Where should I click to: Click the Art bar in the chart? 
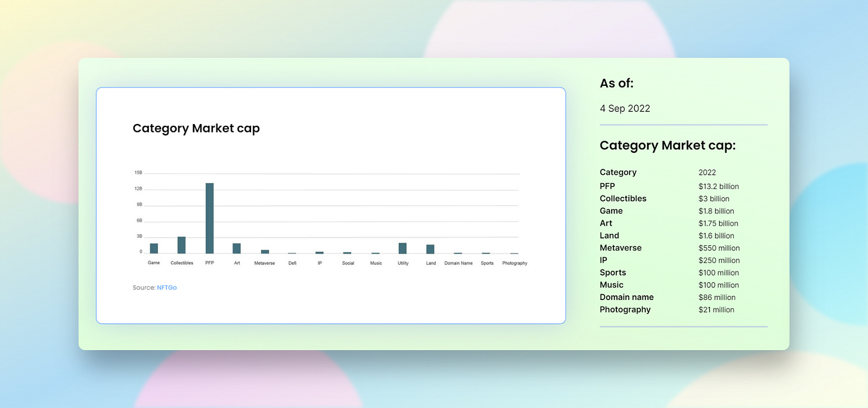click(x=237, y=248)
